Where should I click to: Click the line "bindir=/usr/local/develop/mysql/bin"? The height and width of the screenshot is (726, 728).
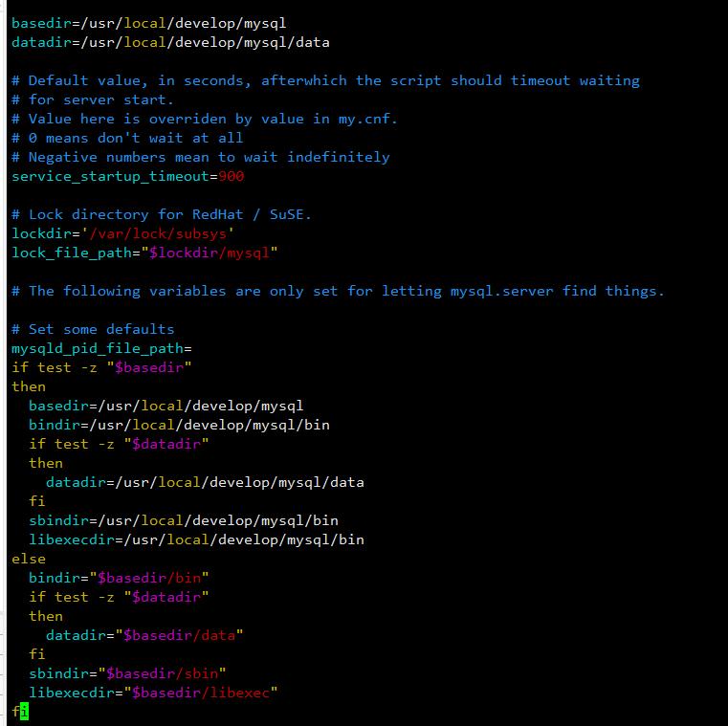pos(179,425)
